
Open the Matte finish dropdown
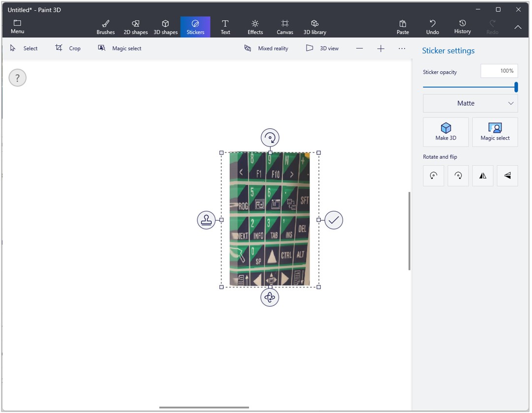[x=470, y=103]
